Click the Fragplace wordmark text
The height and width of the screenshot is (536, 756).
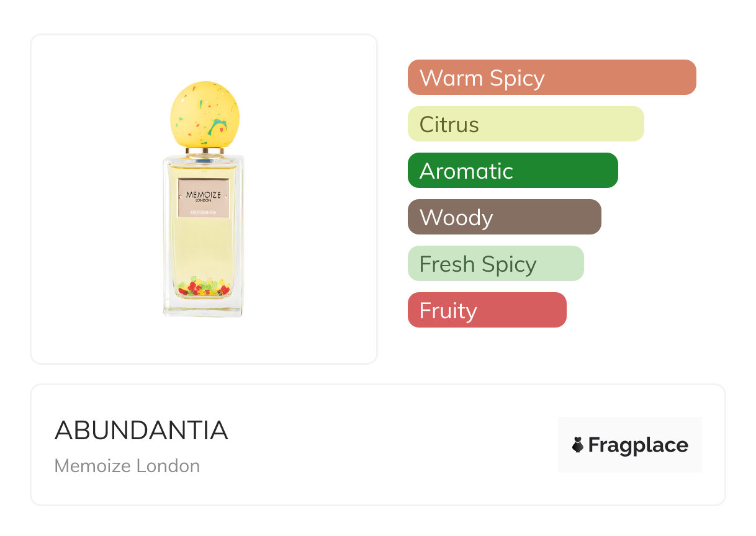click(x=638, y=445)
